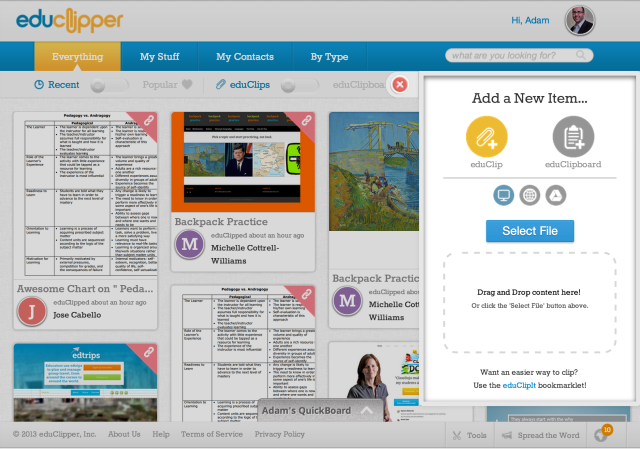Viewport: 640px width, 449px height.
Task: Click the Adam's QuickBoard label
Action: click(306, 411)
